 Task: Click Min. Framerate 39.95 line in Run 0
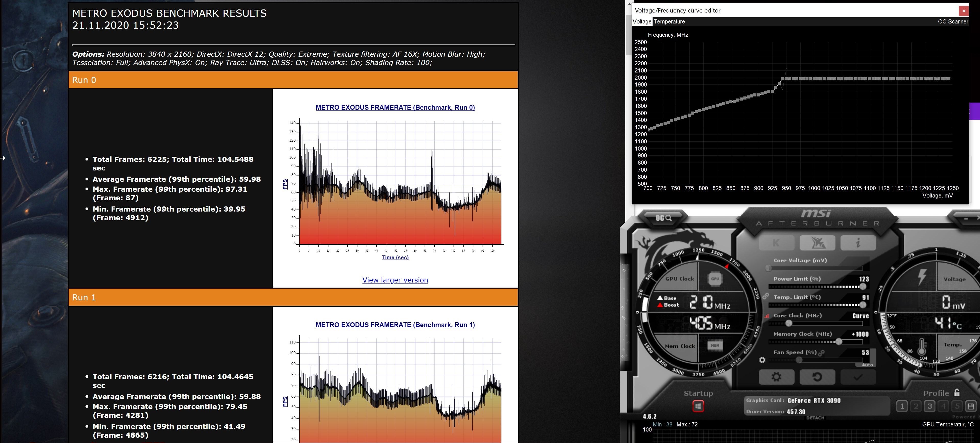click(169, 213)
